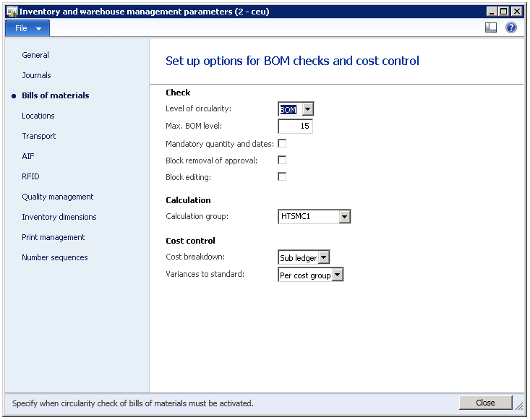Close window with title bar X
Screen dimensions: 530x420
(516, 12)
